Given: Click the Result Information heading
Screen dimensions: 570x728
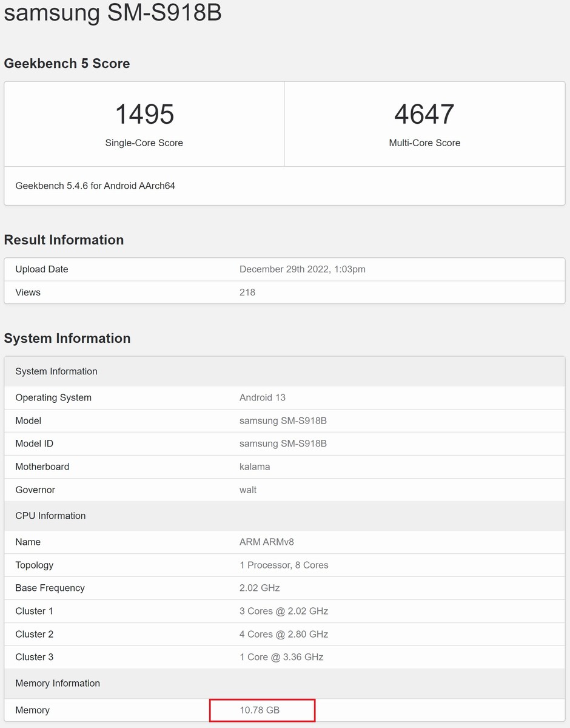Looking at the screenshot, I should [64, 240].
